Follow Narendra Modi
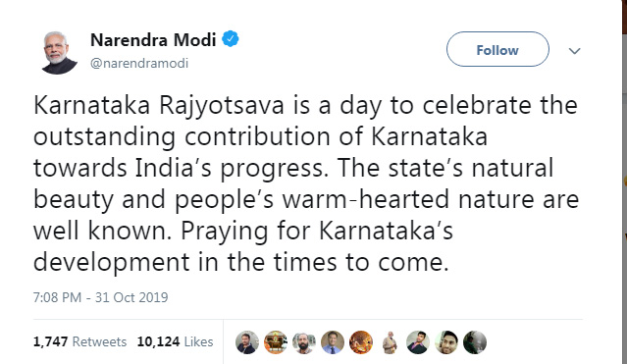Image resolution: width=627 pixels, height=364 pixels. tap(497, 49)
